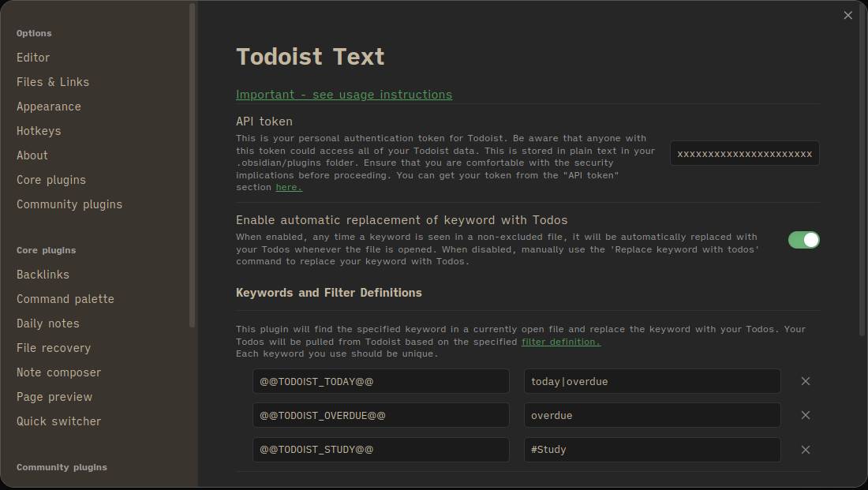Remove the @@TODOIST_TODAY@@ keyword row
Screen dimensions: 868x490
(x=806, y=381)
